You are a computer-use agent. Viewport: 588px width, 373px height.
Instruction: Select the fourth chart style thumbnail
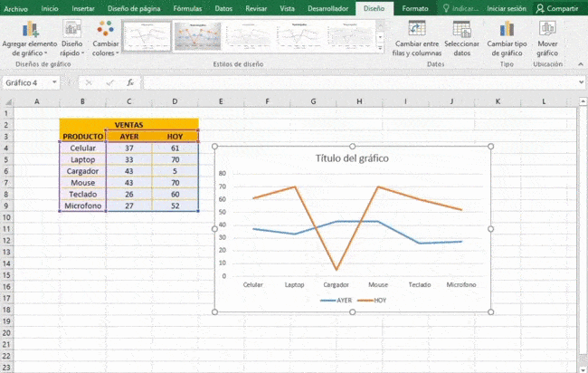click(299, 36)
